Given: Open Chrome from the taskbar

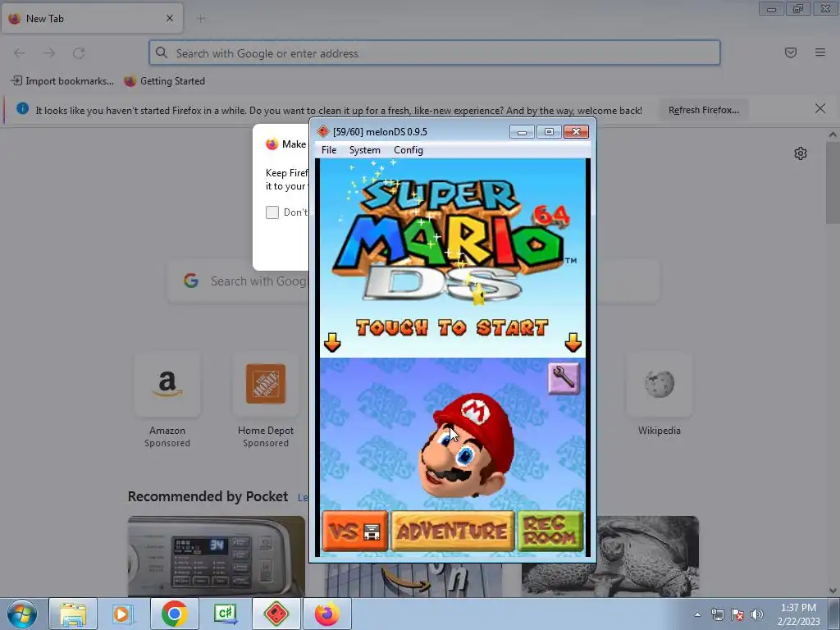Looking at the screenshot, I should coord(174,614).
